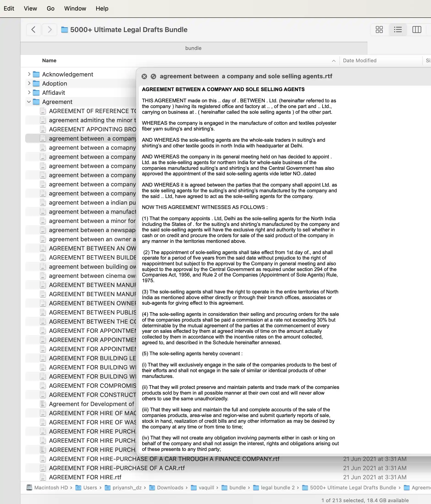Click legal bundle 2 folder icon in path bar
The height and width of the screenshot is (504, 431).
pos(256,488)
